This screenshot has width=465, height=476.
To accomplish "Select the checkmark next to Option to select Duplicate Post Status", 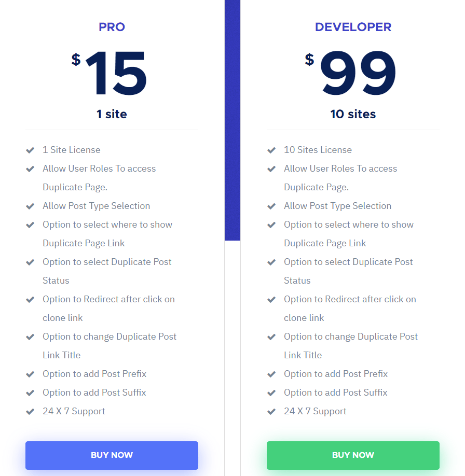I will click(30, 262).
